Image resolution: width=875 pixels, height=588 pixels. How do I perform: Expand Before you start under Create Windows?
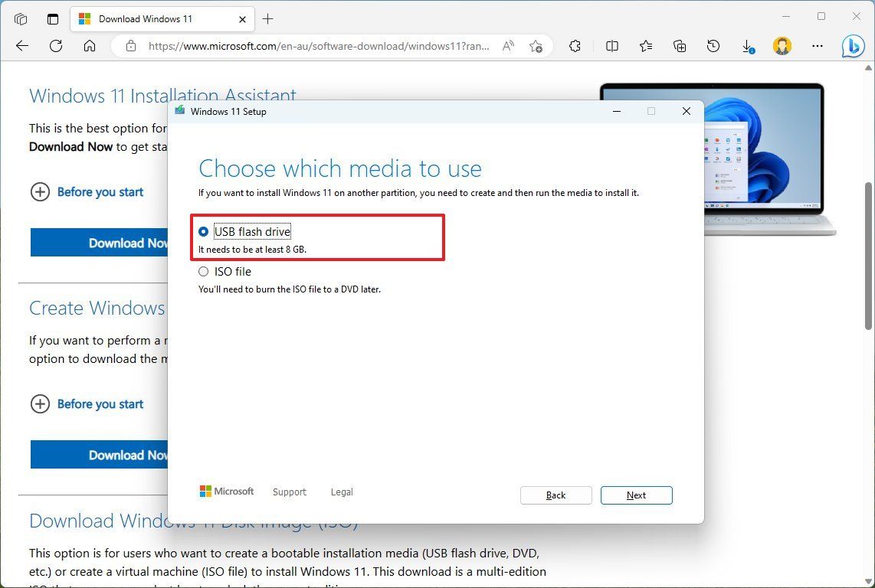point(87,404)
